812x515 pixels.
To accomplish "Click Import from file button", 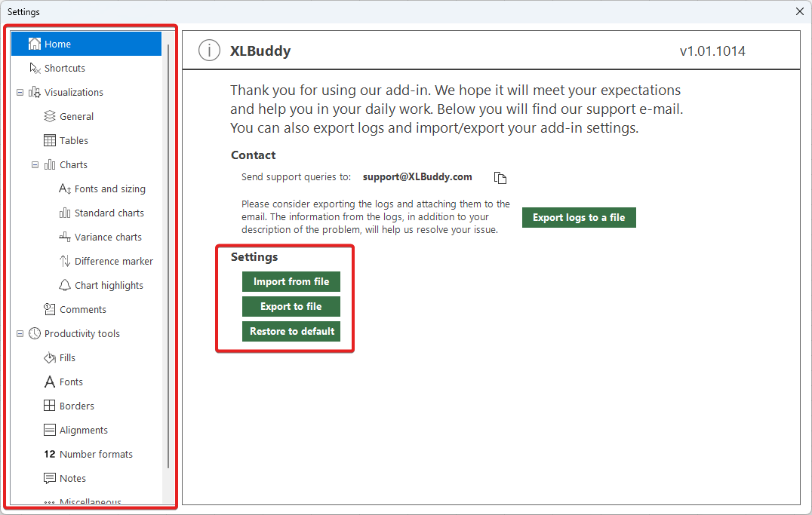I will coord(291,281).
